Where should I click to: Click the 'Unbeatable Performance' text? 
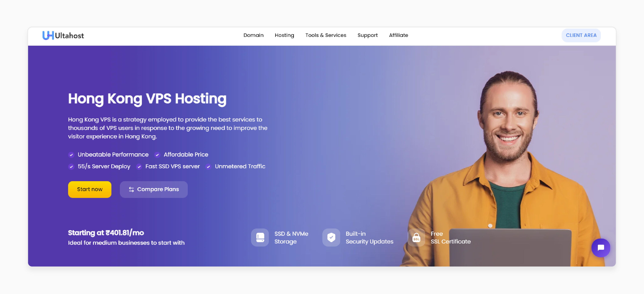coord(113,155)
